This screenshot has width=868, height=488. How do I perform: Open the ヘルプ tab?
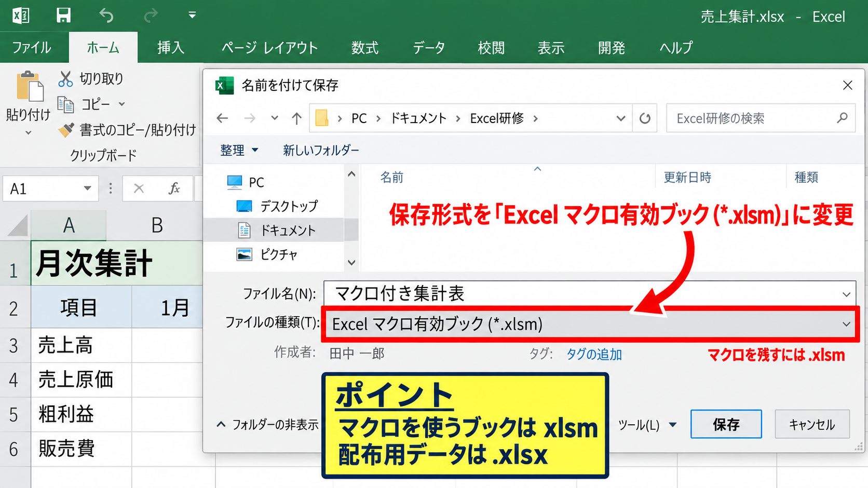[x=676, y=48]
